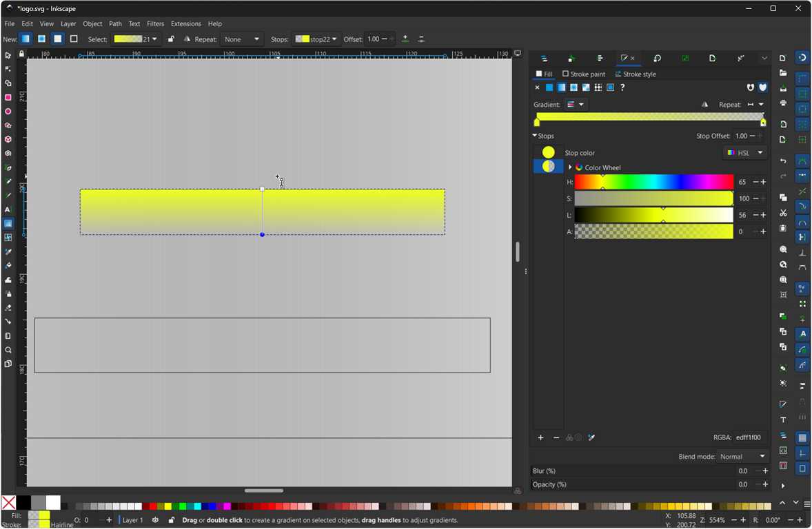Remove a stop with minus button

(x=556, y=437)
